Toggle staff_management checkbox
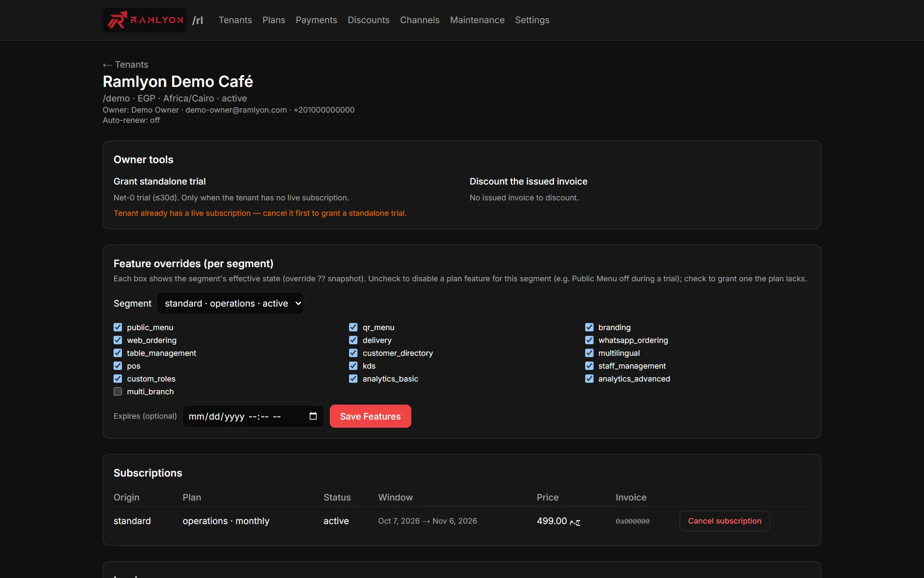Screen dimensions: 924x578 coord(589,366)
